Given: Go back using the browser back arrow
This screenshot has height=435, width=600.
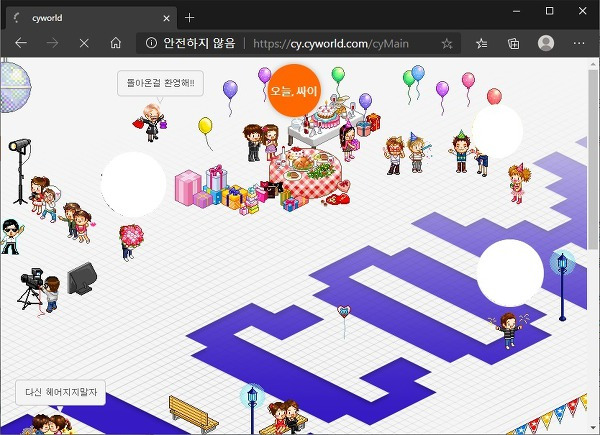Looking at the screenshot, I should pos(21,43).
